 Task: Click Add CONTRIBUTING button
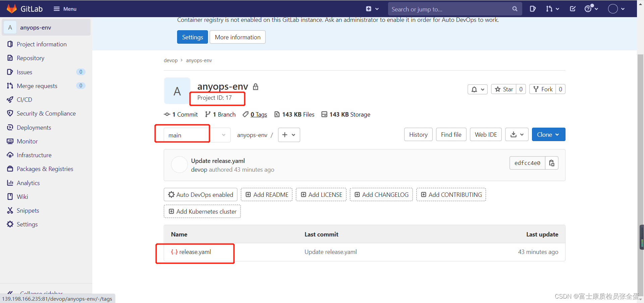pyautogui.click(x=451, y=195)
